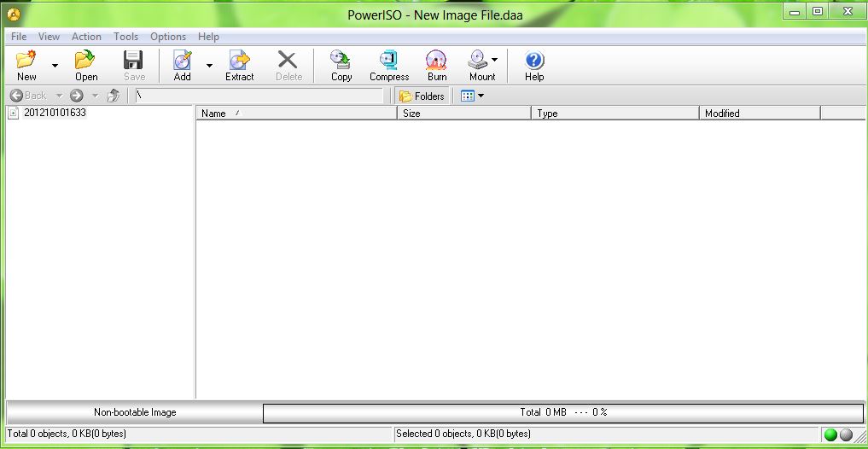
Task: Open the Back history dropdown arrow
Action: pyautogui.click(x=59, y=96)
